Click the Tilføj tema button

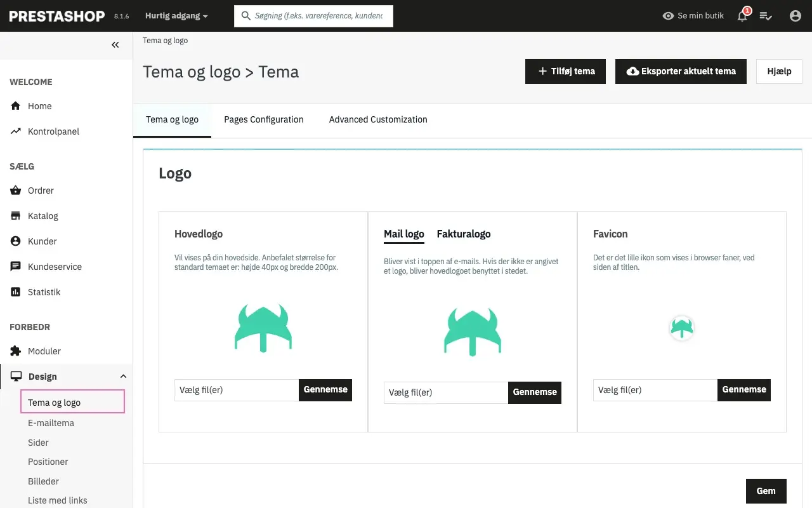pos(565,71)
